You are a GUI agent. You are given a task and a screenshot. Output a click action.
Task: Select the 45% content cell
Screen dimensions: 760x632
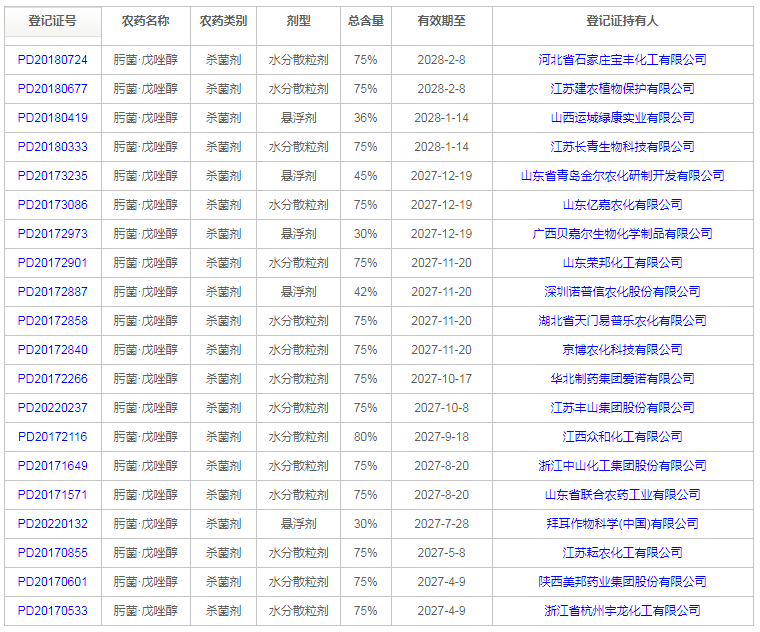365,176
